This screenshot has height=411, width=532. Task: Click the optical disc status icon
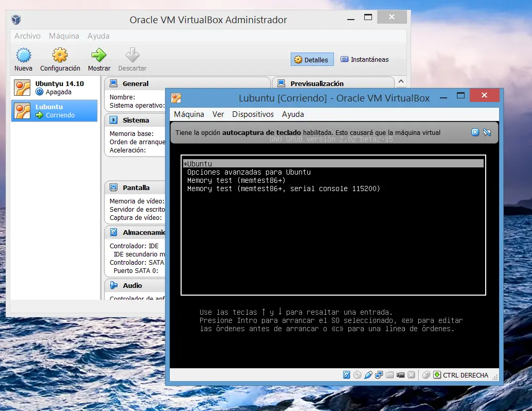(x=358, y=375)
